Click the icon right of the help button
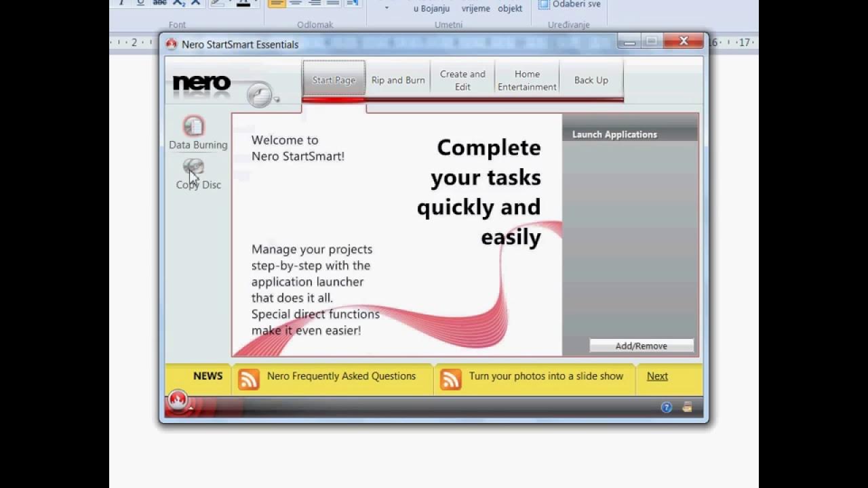 [x=687, y=407]
